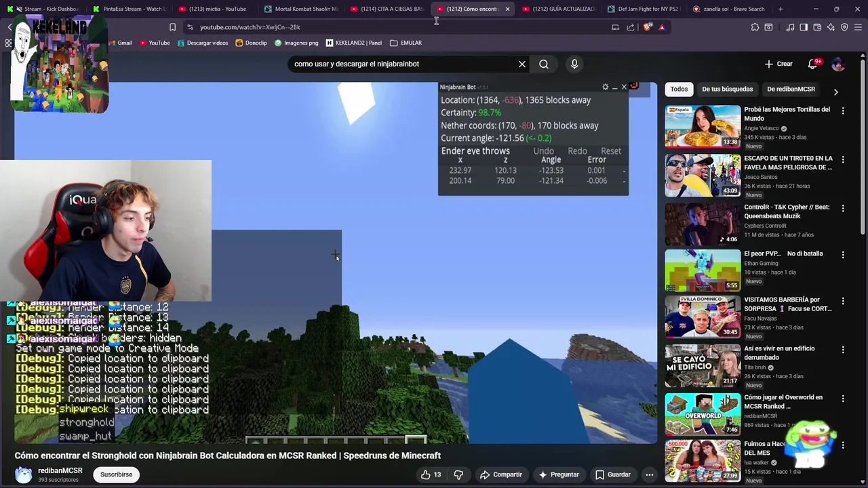Switch to the Def Jam Fight for NY tab
Image resolution: width=868 pixels, height=488 pixels.
(x=644, y=9)
